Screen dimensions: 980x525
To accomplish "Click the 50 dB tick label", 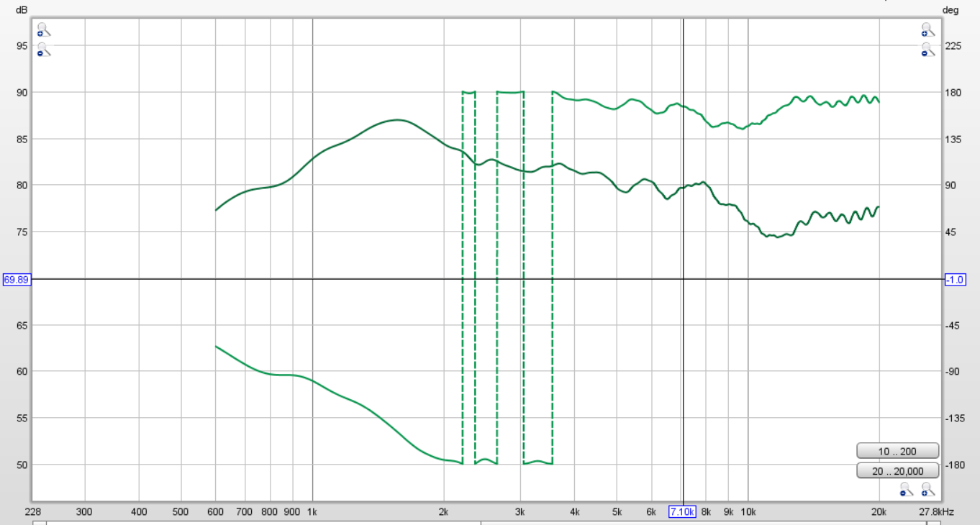I will [x=22, y=465].
